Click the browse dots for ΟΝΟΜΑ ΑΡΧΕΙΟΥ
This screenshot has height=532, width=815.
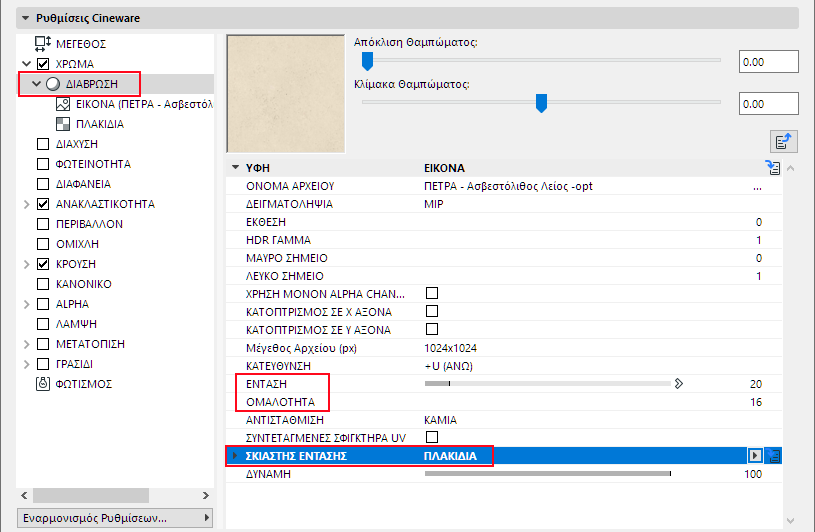click(757, 188)
